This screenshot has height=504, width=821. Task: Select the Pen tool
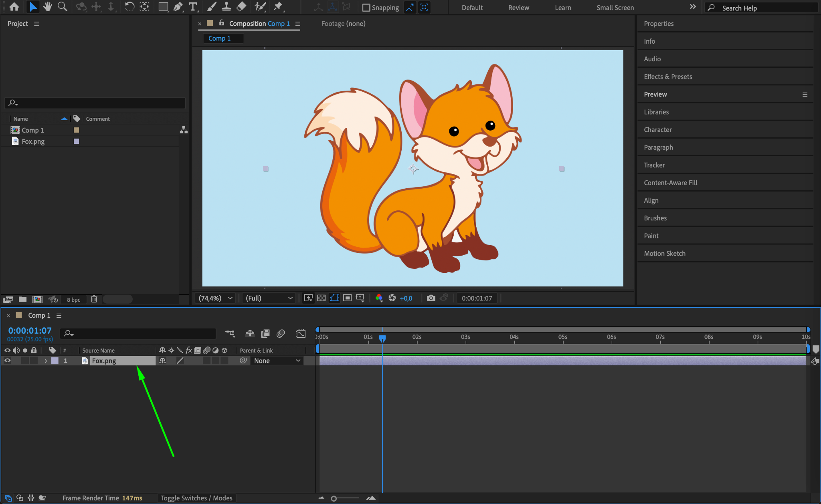[x=178, y=7]
